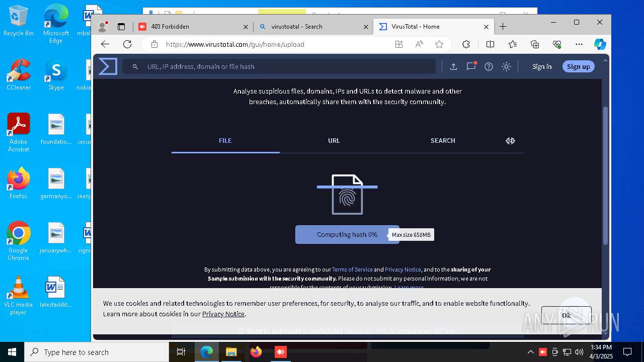Click the taskbar search box
644x362 pixels.
pos(97,352)
